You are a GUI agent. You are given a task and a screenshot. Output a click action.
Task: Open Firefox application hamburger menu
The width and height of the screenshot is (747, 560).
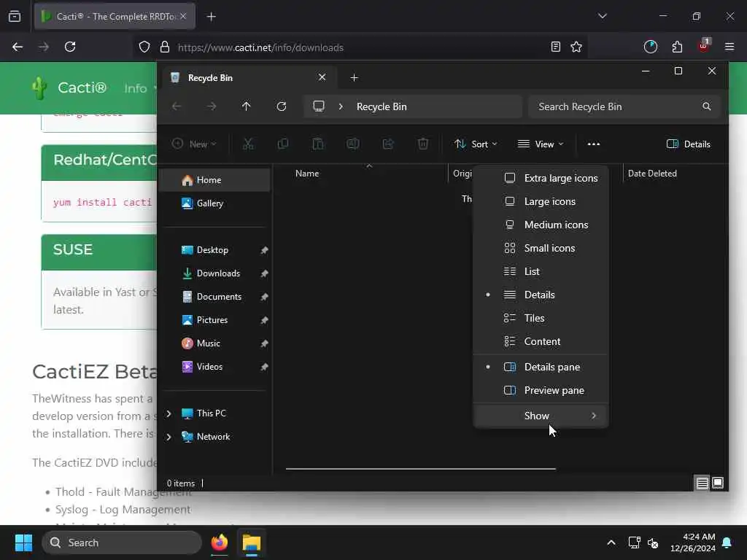click(x=729, y=47)
